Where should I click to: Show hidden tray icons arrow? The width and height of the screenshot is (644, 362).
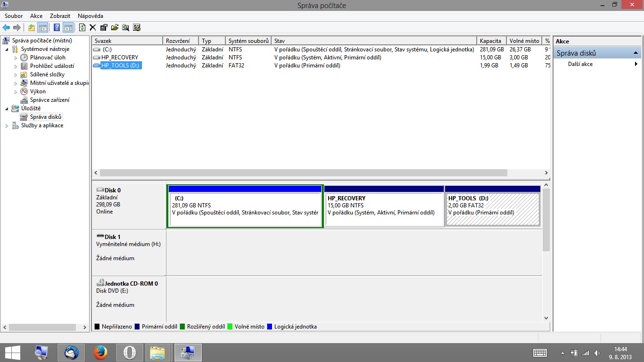(x=562, y=353)
